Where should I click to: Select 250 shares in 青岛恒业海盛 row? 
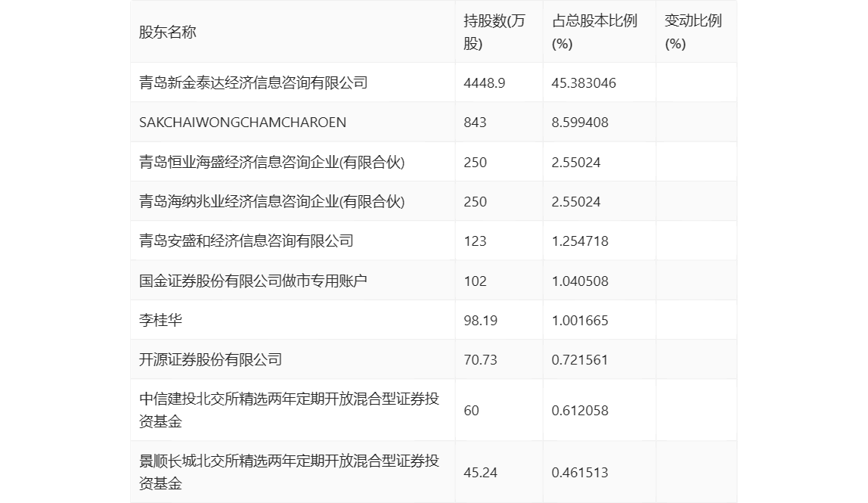475,163
